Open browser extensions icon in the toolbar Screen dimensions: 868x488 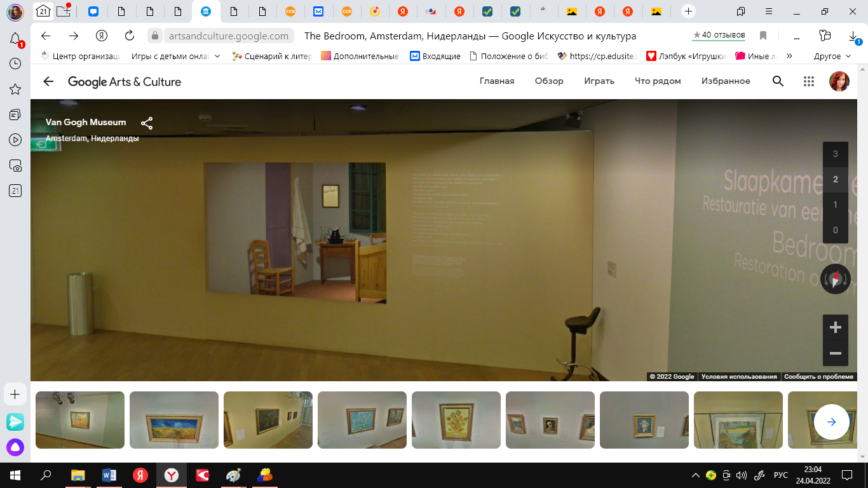pos(825,36)
